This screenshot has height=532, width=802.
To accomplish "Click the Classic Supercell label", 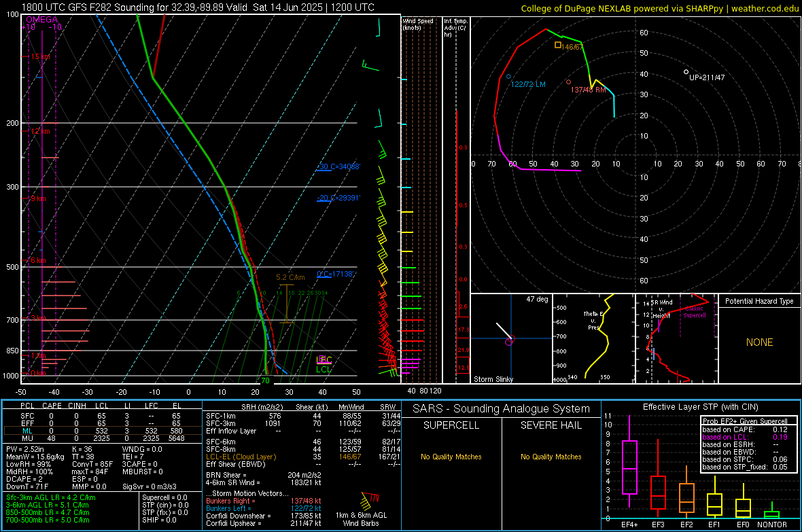I will point(694,312).
